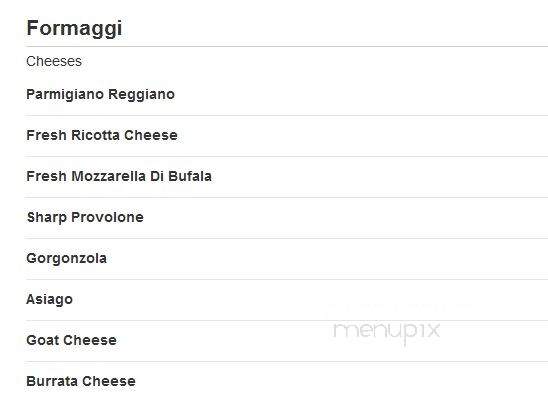Select Gorgonola cheese entry

point(66,259)
